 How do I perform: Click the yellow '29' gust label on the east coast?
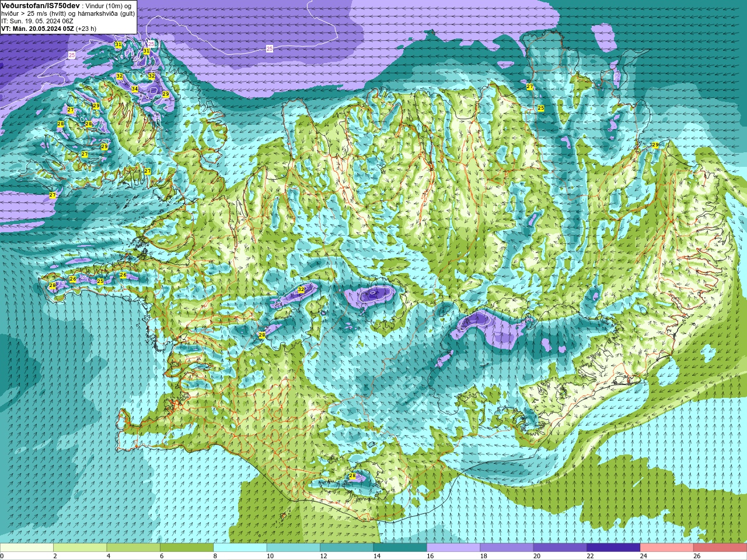pyautogui.click(x=655, y=145)
